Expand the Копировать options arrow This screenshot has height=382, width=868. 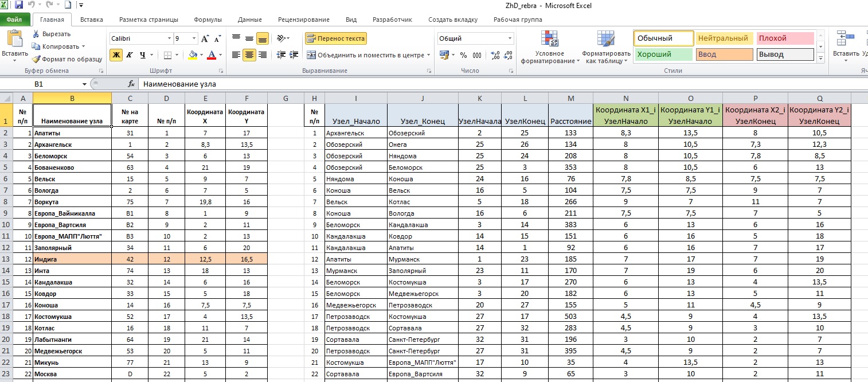[83, 46]
